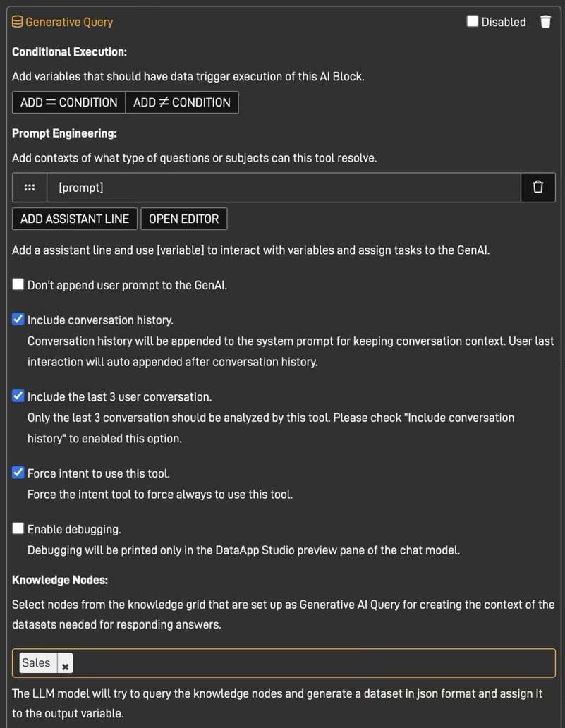
Task: Toggle the Disabled checkbox
Action: pos(472,21)
